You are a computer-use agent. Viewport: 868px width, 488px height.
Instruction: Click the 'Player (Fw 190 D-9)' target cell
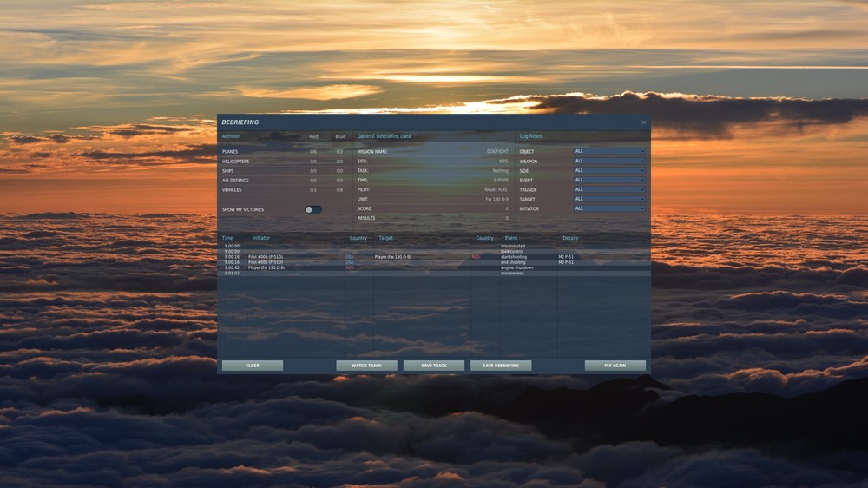pos(392,257)
